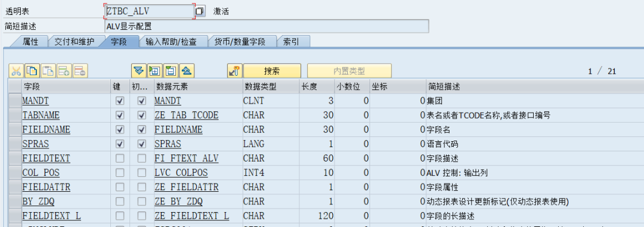This screenshot has height=227, width=644.
Task: Click data element ZE_FIELDTEXT_L
Action: [192, 216]
